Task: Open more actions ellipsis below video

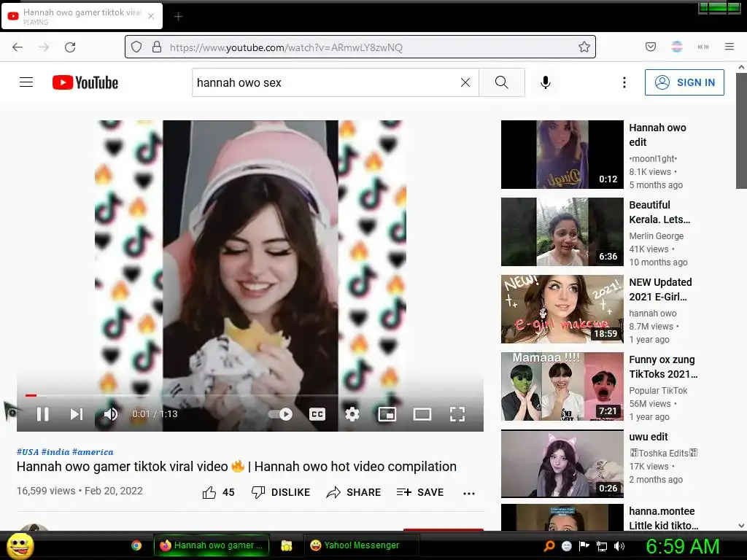Action: [469, 494]
